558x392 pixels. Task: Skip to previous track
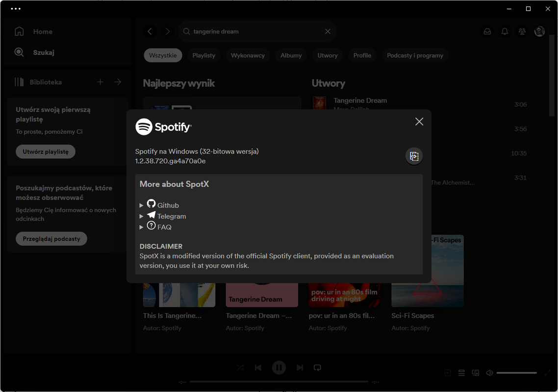click(x=258, y=368)
